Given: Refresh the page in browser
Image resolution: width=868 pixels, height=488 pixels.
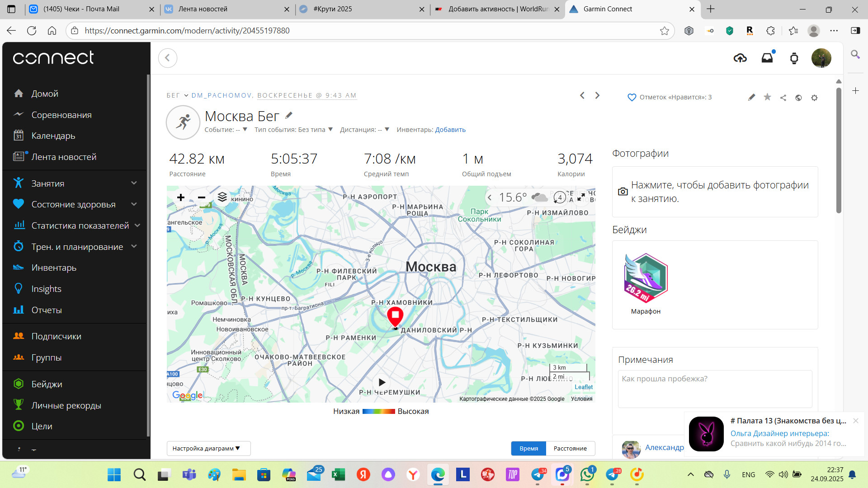Looking at the screenshot, I should [32, 31].
